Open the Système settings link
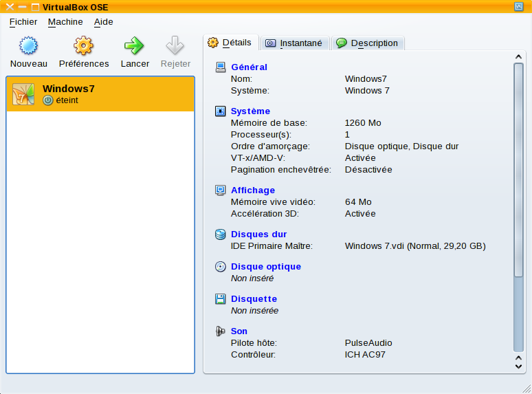Screen dimensions: 532x394 click(250, 111)
